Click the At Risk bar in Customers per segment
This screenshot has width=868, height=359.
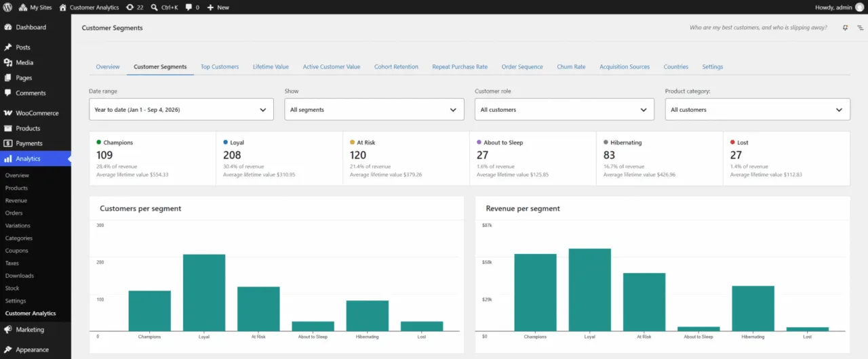(258, 309)
